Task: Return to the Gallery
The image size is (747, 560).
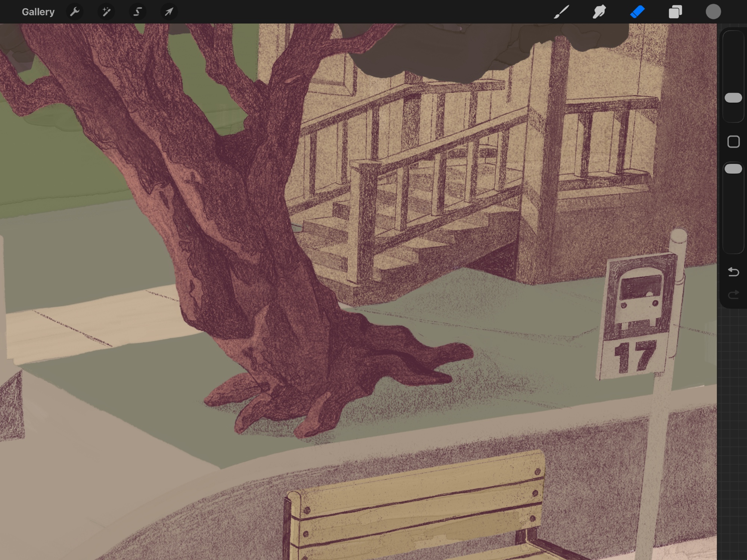Action: pos(38,12)
